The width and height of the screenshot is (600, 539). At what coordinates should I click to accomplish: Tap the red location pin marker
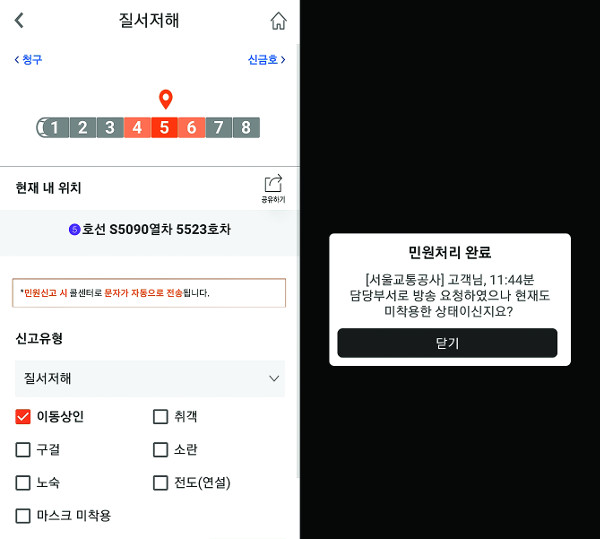[166, 99]
